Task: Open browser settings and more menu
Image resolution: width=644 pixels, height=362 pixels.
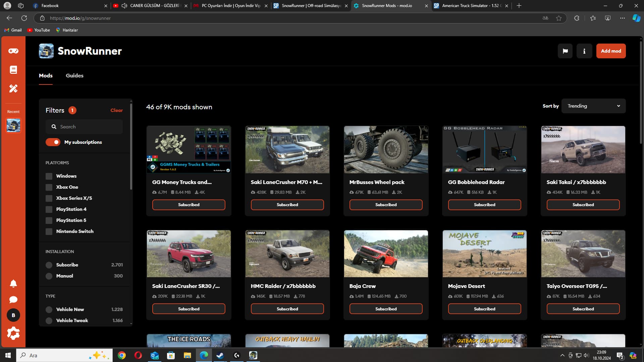Action: coord(623,18)
